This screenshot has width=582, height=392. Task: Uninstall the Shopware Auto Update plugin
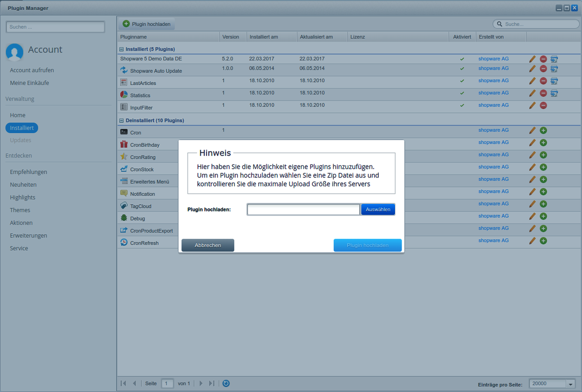coord(543,69)
